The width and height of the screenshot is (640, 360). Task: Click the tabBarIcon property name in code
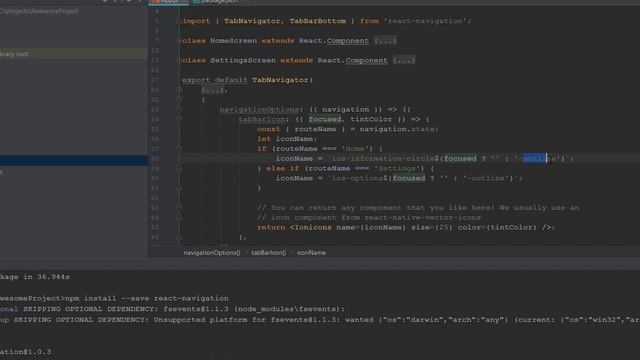[262, 119]
